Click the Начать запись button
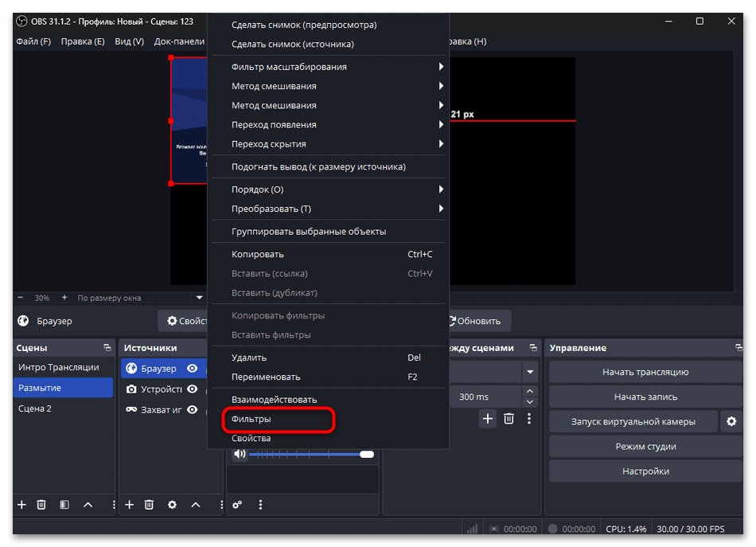This screenshot has height=547, width=756. [645, 397]
